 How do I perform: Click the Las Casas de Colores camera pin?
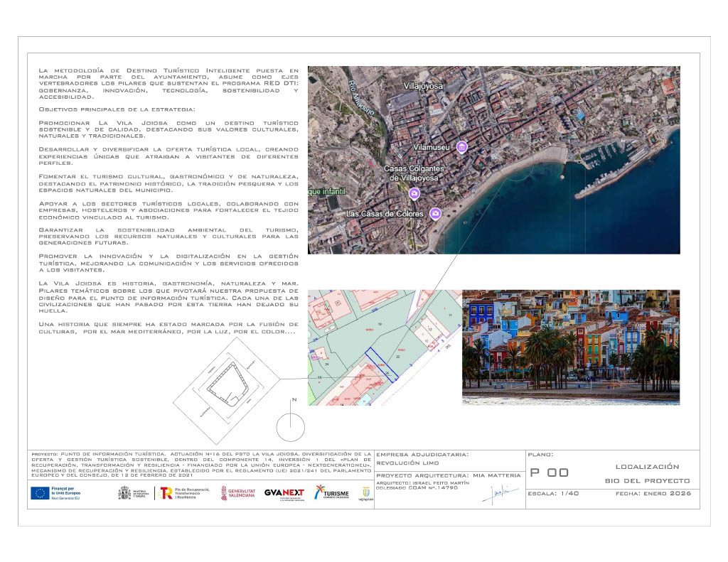[435, 213]
